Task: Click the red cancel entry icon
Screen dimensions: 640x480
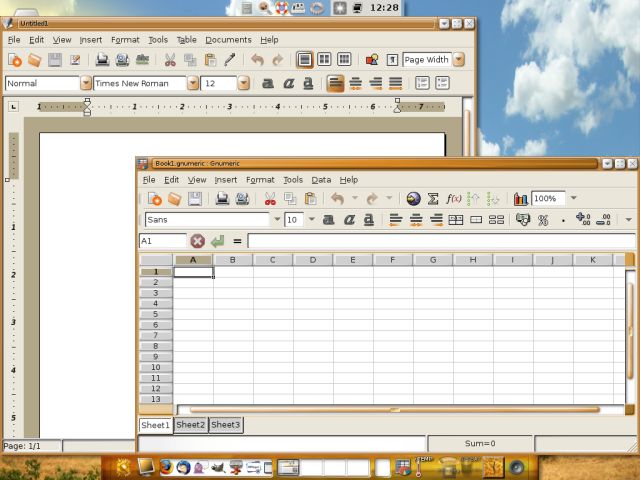Action: click(197, 241)
